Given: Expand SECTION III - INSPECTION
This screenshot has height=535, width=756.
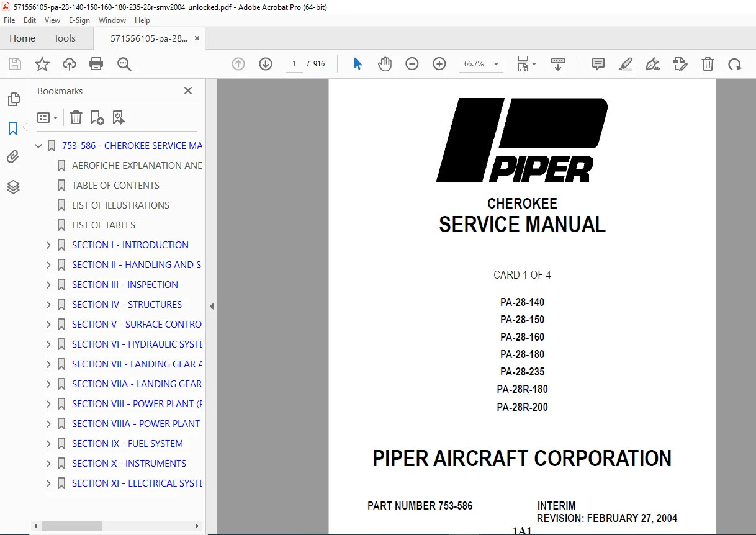Looking at the screenshot, I should click(x=48, y=285).
